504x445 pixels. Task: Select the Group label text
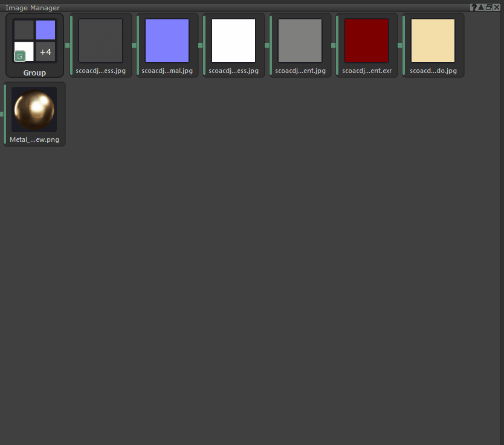click(x=34, y=73)
